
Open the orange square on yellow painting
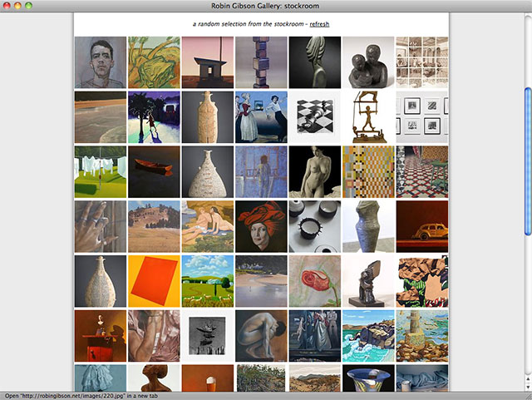(154, 281)
